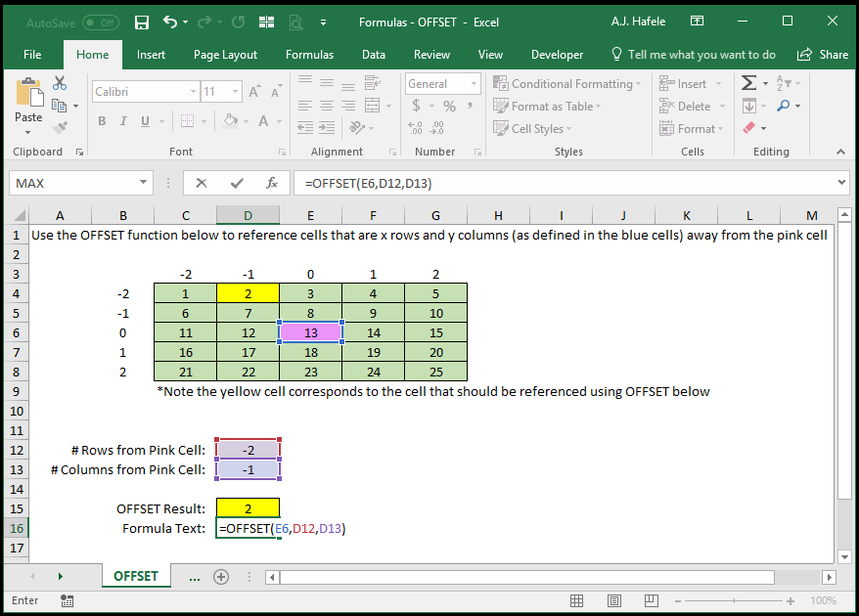Viewport: 859px width, 616px height.
Task: Click the Comma Style icon
Action: click(470, 106)
